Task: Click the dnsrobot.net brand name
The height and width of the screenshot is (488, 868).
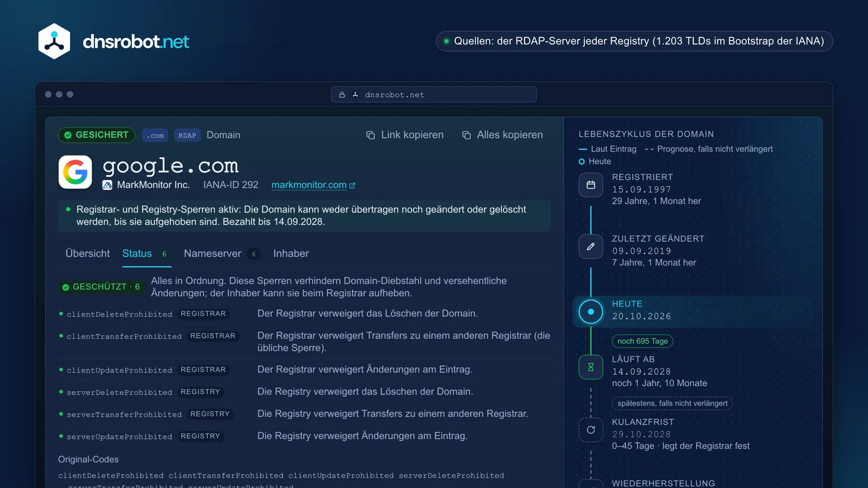Action: [136, 42]
